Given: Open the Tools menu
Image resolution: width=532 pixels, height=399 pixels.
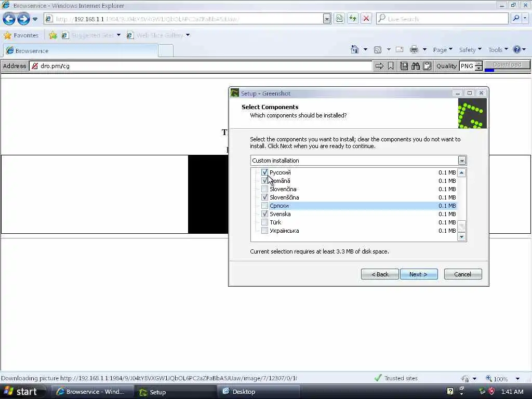Looking at the screenshot, I should point(498,50).
